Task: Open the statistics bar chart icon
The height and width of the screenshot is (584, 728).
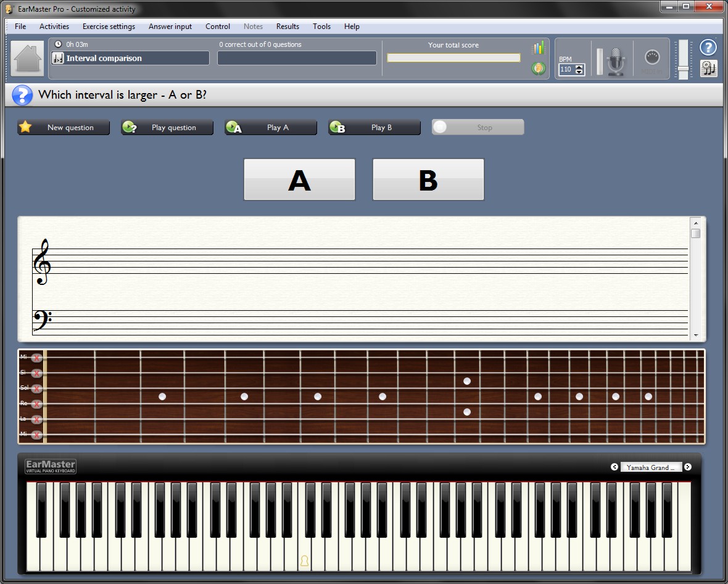Action: (x=539, y=48)
